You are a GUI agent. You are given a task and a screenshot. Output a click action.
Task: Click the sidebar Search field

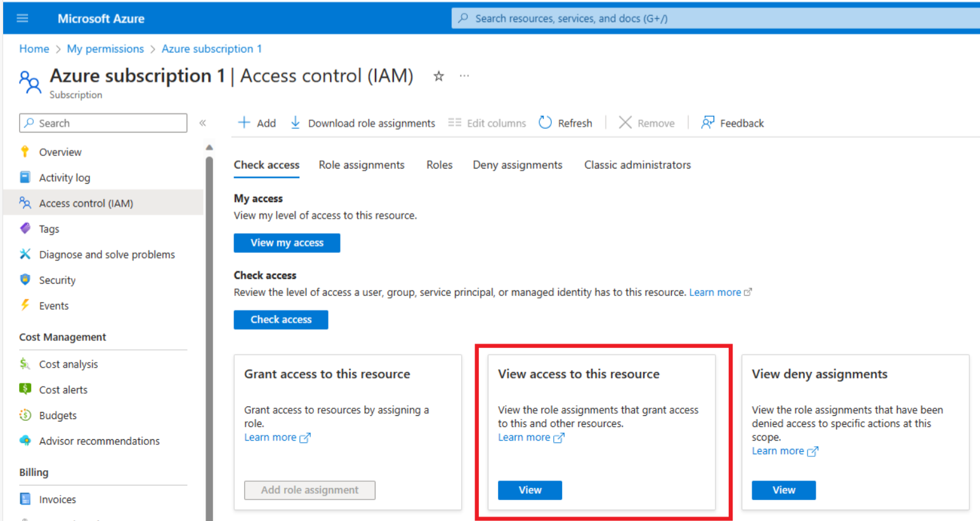[103, 123]
